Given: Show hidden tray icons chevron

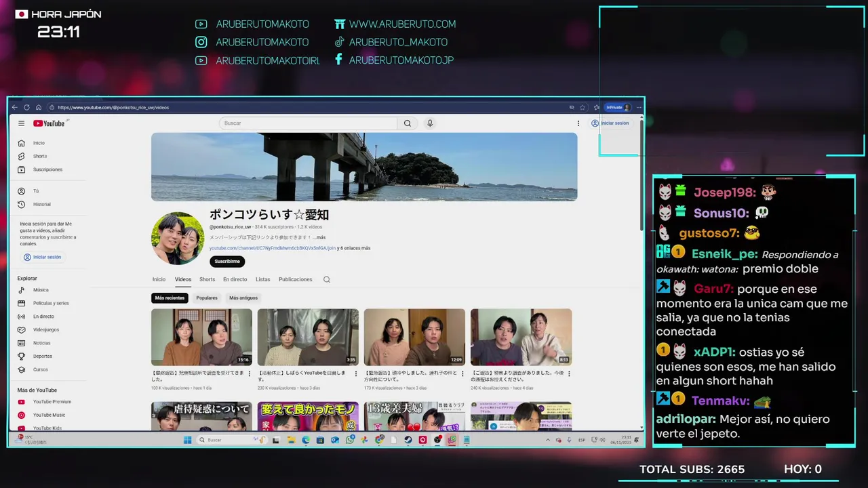Looking at the screenshot, I should (x=548, y=440).
